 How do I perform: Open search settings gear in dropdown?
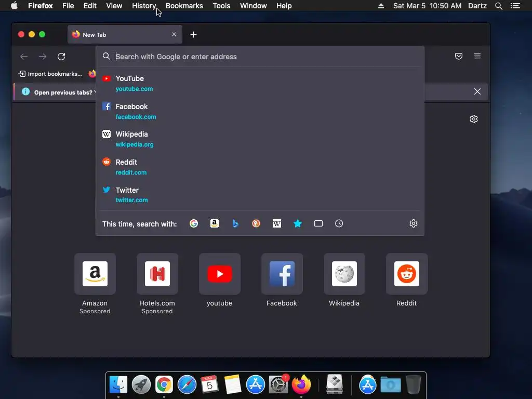(413, 223)
